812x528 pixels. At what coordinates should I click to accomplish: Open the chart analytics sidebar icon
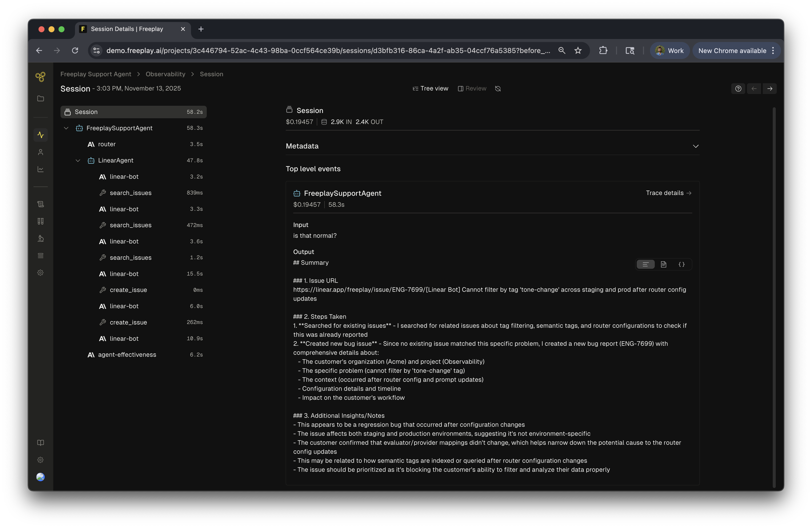[40, 169]
